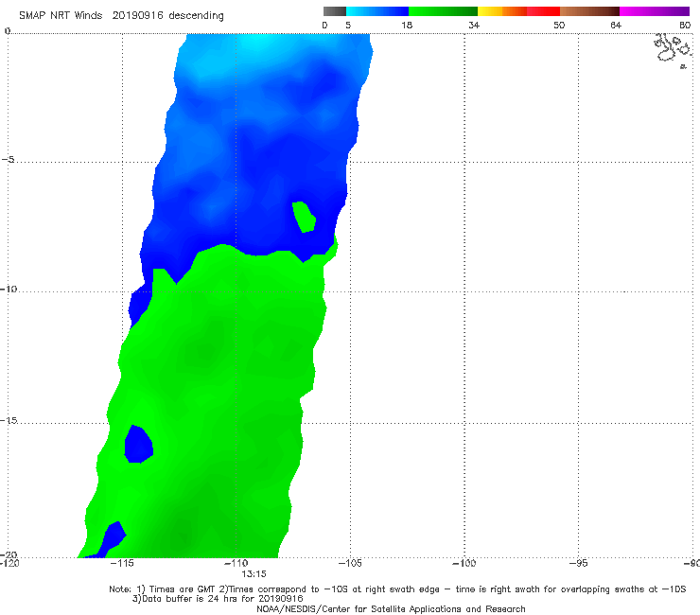Click the green 18-34 segment of the color bar

(443, 11)
